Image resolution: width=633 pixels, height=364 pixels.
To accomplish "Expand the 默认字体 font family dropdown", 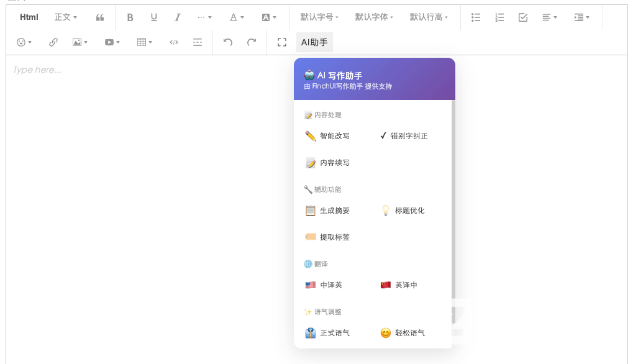I will click(x=374, y=17).
